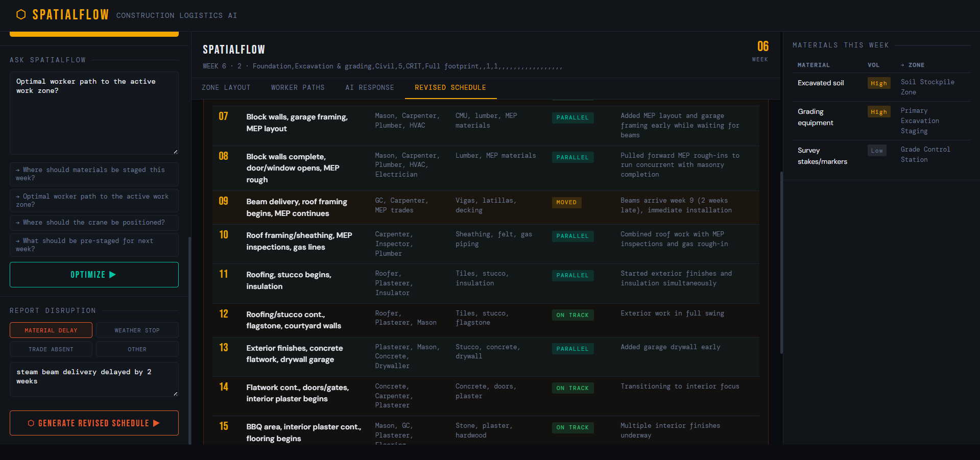This screenshot has width=980, height=460.
Task: Click the Optimize play arrow icon
Action: coord(113,275)
